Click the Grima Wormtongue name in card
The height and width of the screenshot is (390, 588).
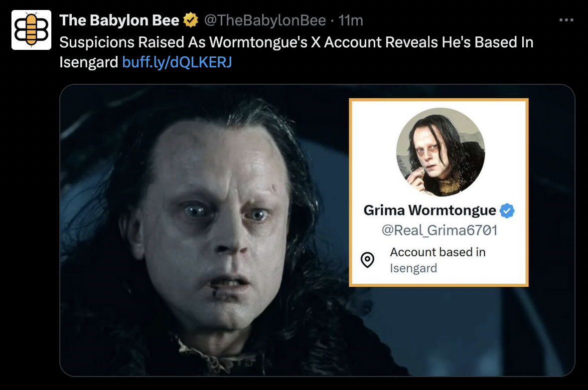430,210
